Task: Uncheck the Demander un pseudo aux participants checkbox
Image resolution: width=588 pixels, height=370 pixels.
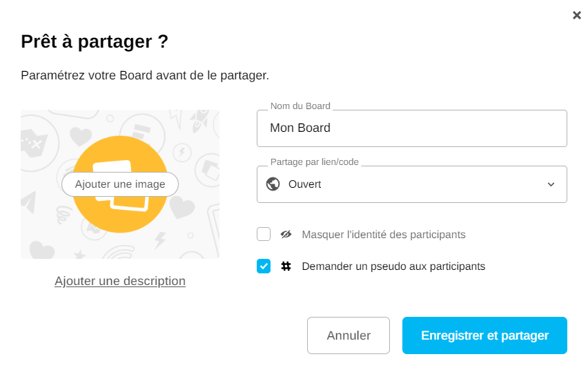Action: (x=264, y=266)
